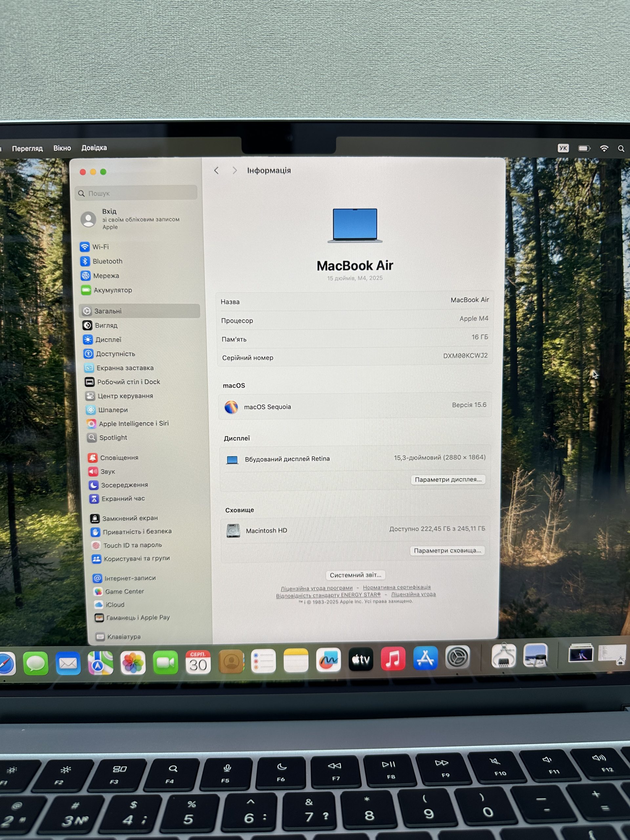Open Ліцензійна угода програми link
630x840 pixels.
(317, 588)
